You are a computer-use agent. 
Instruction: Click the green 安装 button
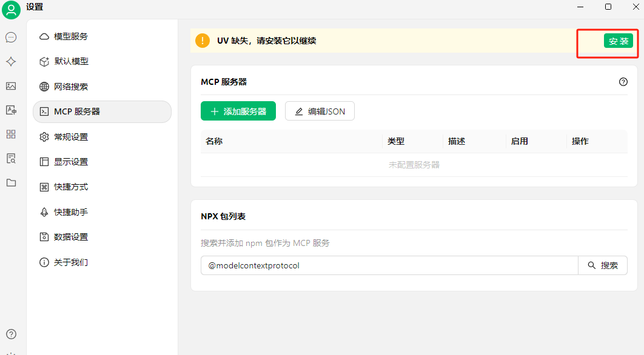click(x=618, y=41)
